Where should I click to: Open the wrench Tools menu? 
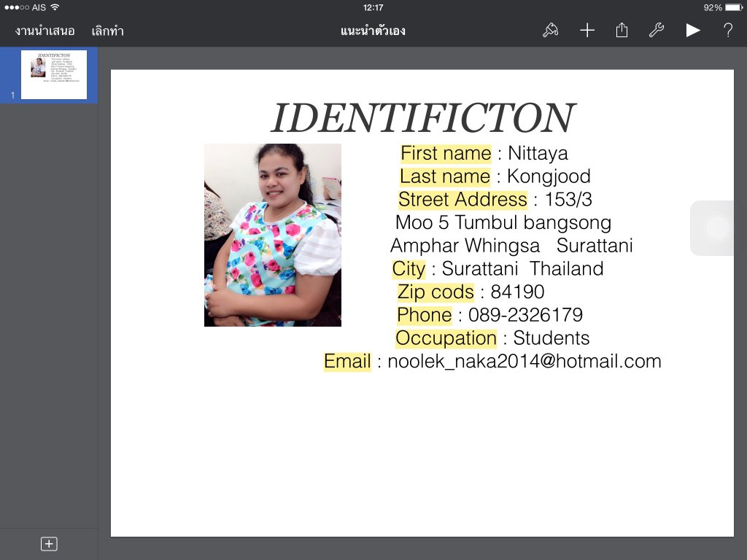click(x=656, y=30)
